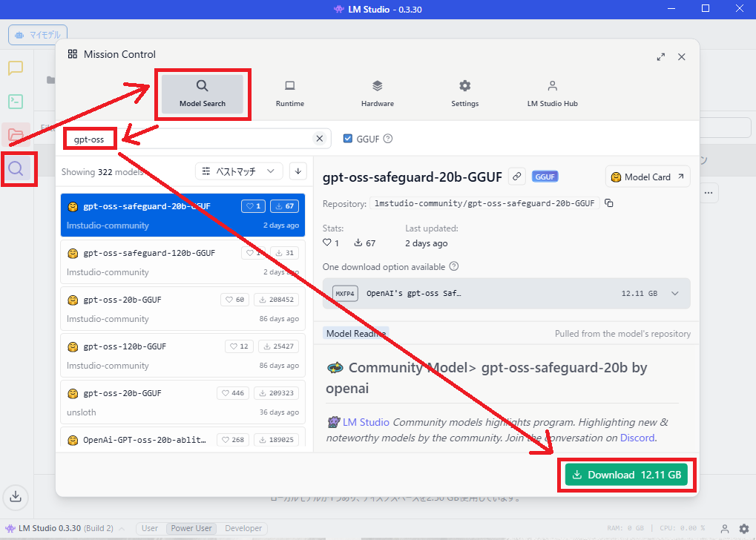Open the Chat sidebar icon
The image size is (756, 540).
pyautogui.click(x=16, y=68)
